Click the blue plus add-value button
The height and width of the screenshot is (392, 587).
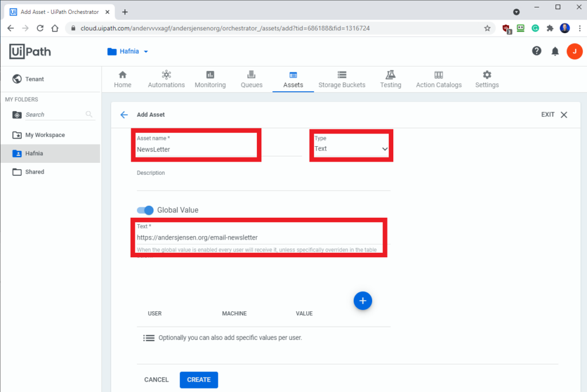(x=362, y=301)
